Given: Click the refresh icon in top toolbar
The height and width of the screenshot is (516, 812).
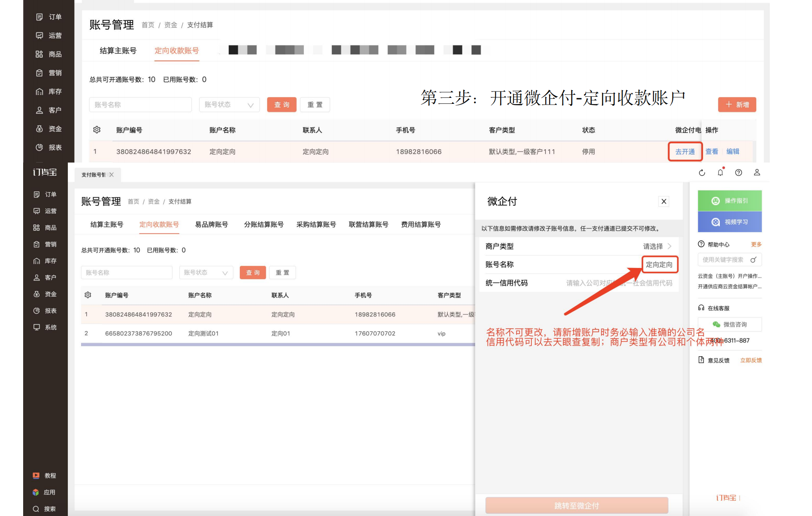Looking at the screenshot, I should [702, 173].
